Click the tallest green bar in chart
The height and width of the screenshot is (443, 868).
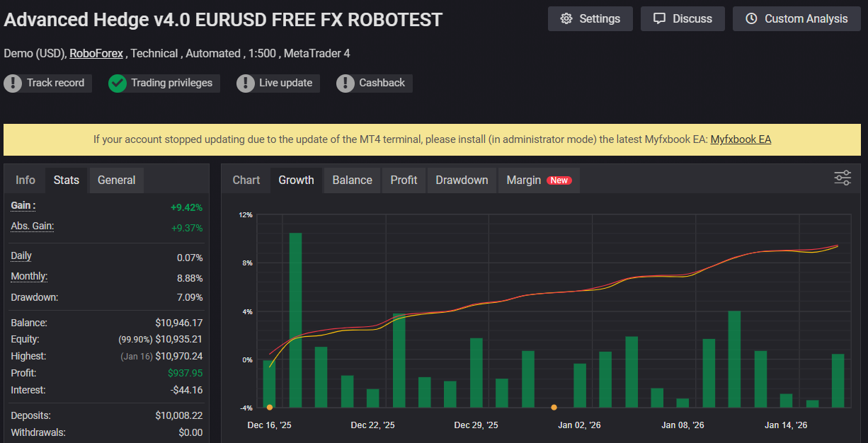tap(295, 318)
